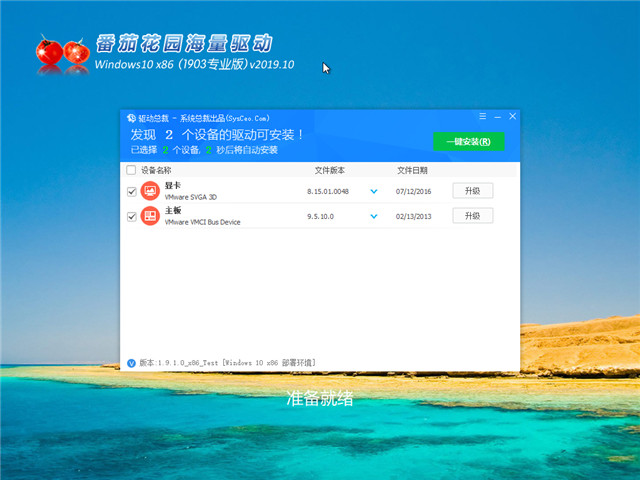Uncheck the VMware VMCI Bus Device driver

coord(131,216)
